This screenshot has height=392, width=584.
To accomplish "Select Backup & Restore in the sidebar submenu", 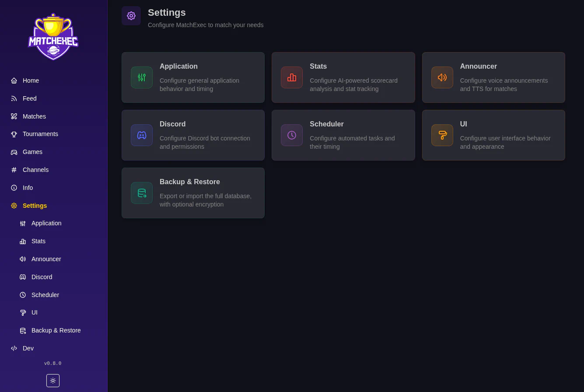I will 56,330.
